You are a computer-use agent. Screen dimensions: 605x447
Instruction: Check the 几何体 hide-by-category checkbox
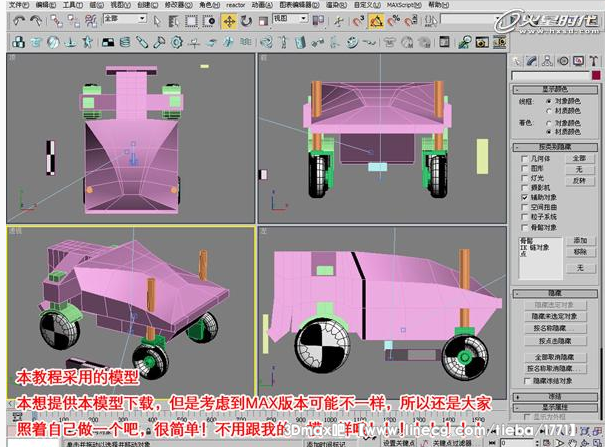(x=524, y=159)
